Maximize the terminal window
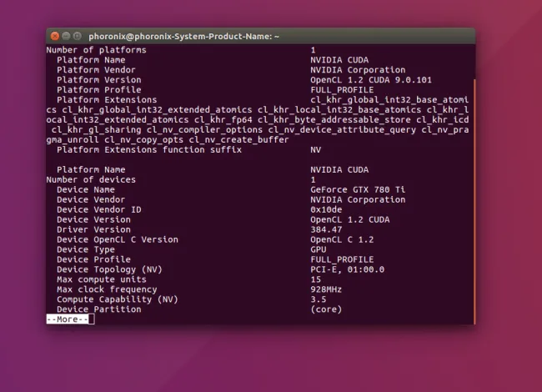This screenshot has height=392, width=542. [x=78, y=36]
